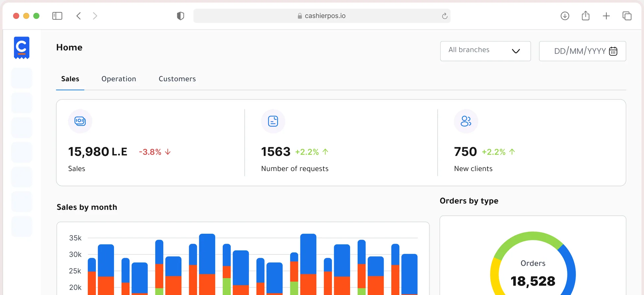Go forward with the browser forward arrow

pos(95,16)
